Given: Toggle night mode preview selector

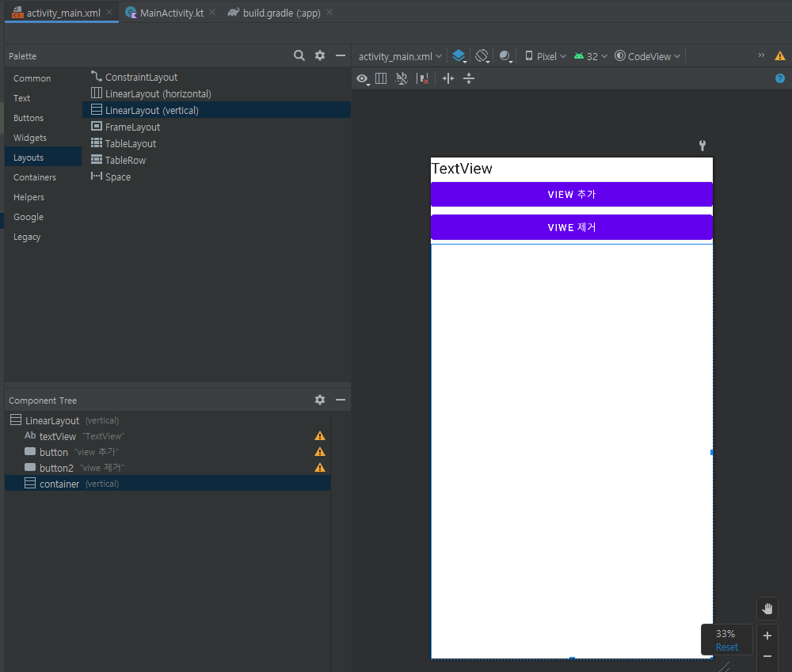Looking at the screenshot, I should (x=505, y=56).
